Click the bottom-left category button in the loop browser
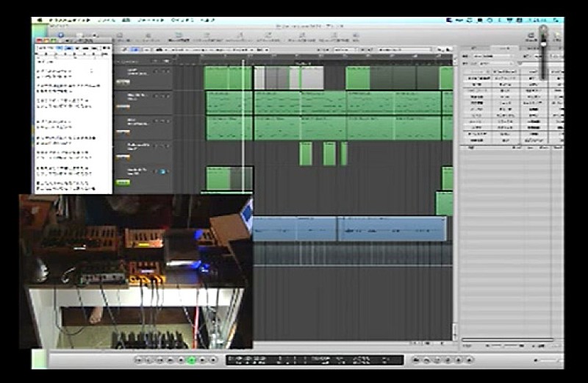588x383 pixels. (x=476, y=139)
